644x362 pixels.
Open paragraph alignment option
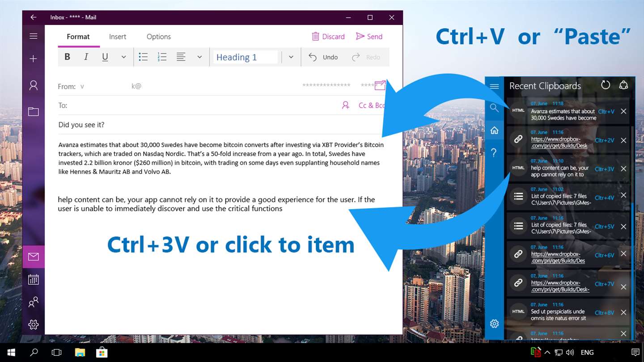(x=181, y=57)
